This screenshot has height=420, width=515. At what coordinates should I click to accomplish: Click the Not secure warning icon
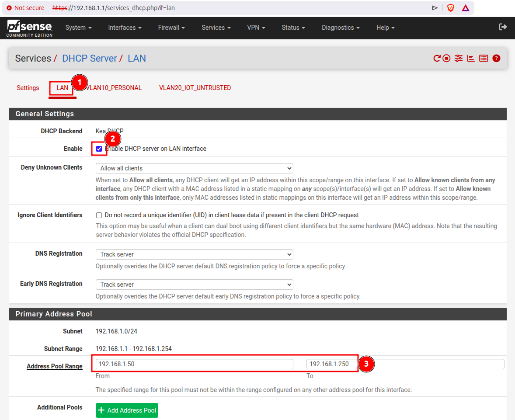coord(9,8)
